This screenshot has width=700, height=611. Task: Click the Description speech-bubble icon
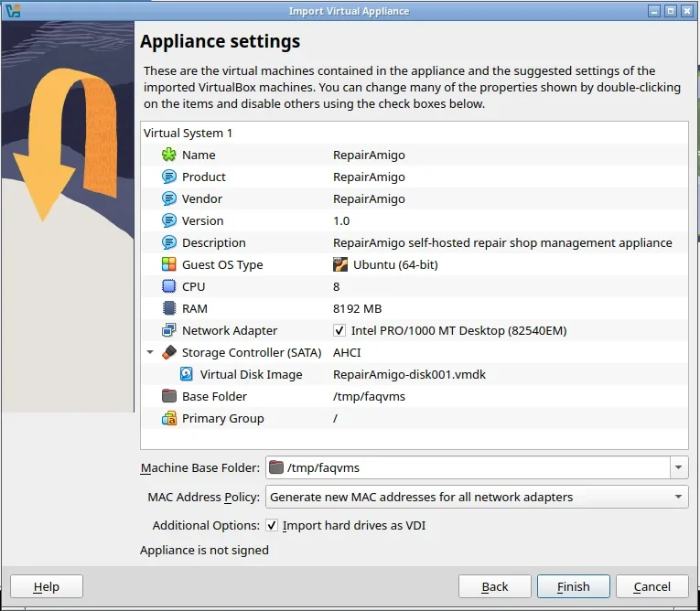[168, 242]
